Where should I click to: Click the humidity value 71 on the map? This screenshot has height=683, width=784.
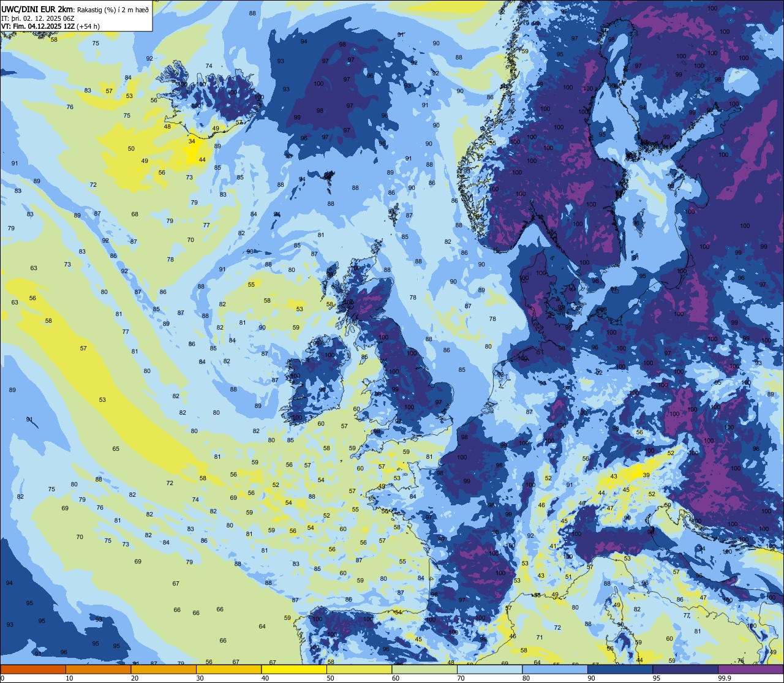(540, 638)
